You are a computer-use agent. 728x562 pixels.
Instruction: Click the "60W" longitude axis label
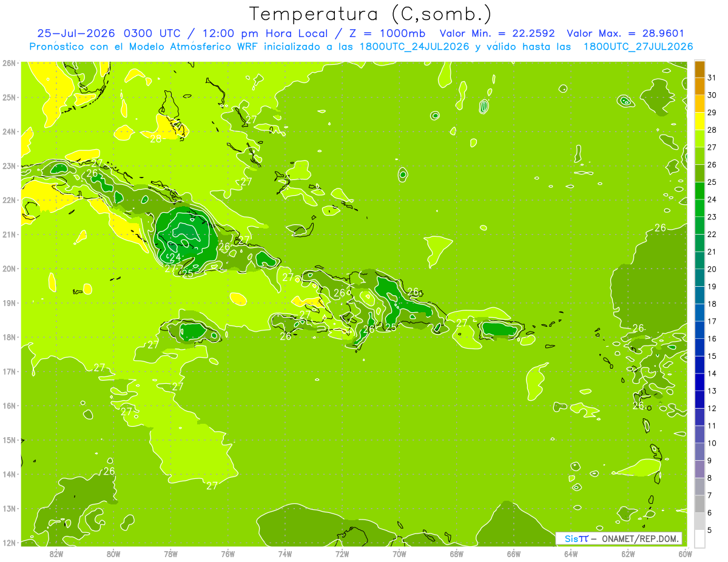click(x=685, y=554)
